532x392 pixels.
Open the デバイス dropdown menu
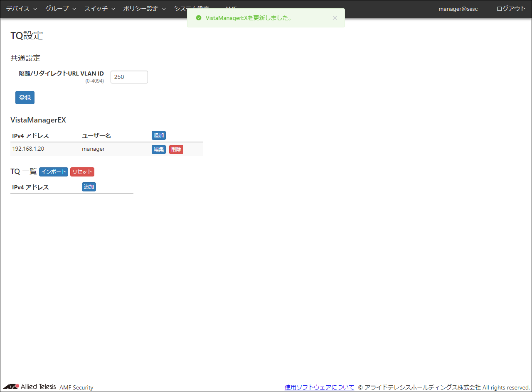click(x=21, y=9)
